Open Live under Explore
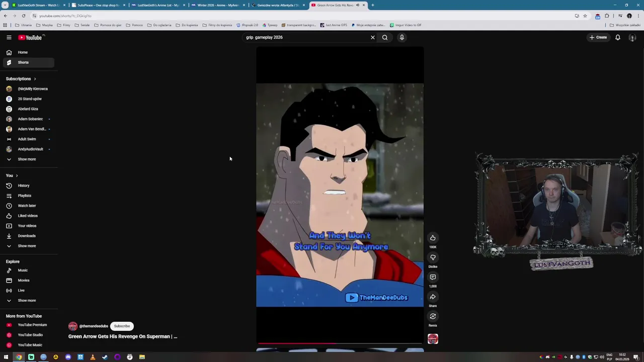The width and height of the screenshot is (644, 362). 29,290
